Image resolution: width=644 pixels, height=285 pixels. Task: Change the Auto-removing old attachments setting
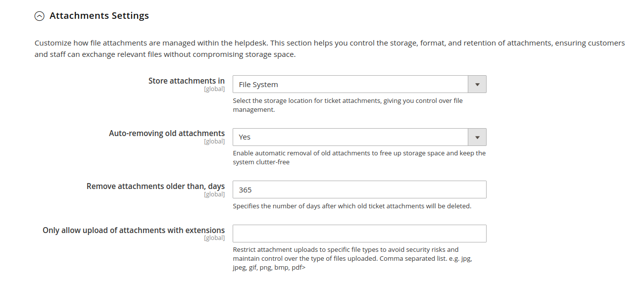(x=347, y=137)
